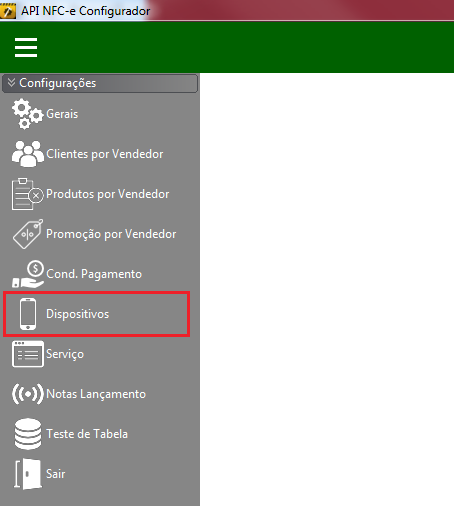Click the Serviço window list icon
Viewport: 454px width, 506px height.
[28, 354]
